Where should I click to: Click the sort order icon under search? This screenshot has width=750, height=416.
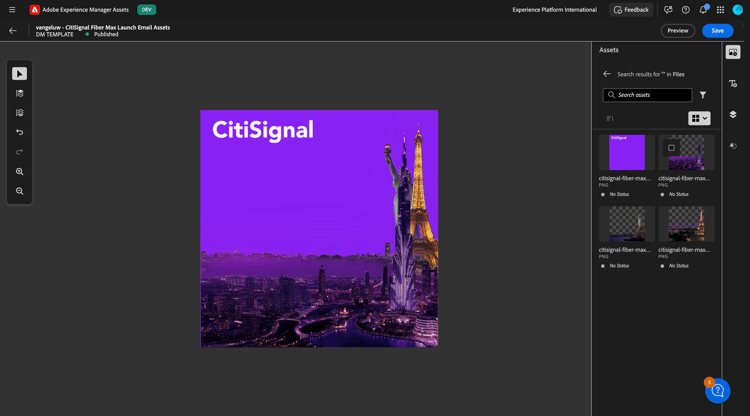click(x=610, y=119)
